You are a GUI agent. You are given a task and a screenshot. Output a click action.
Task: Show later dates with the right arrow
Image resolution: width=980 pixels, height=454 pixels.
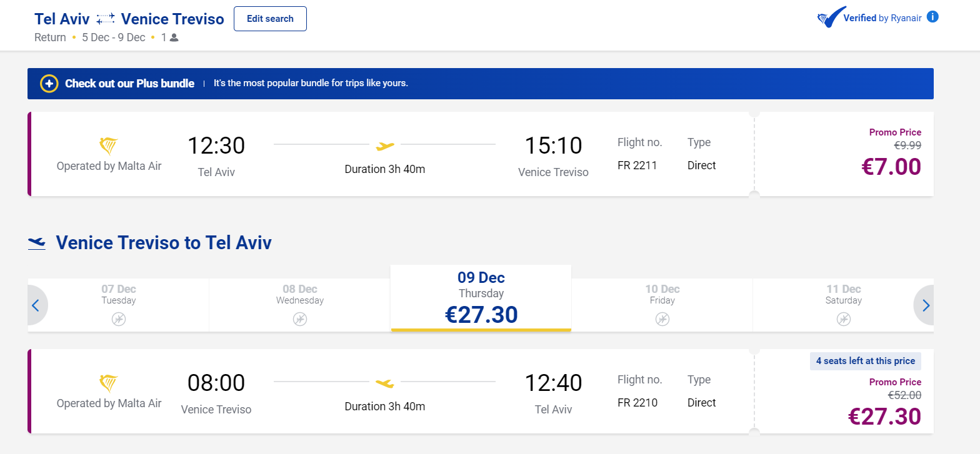point(926,305)
